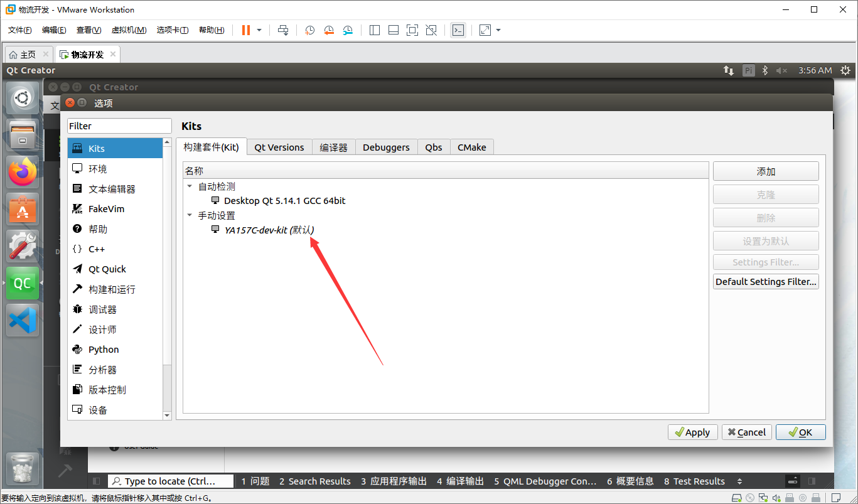Open VMware 虚拟机(M) menu
The width and height of the screenshot is (858, 504).
(129, 30)
